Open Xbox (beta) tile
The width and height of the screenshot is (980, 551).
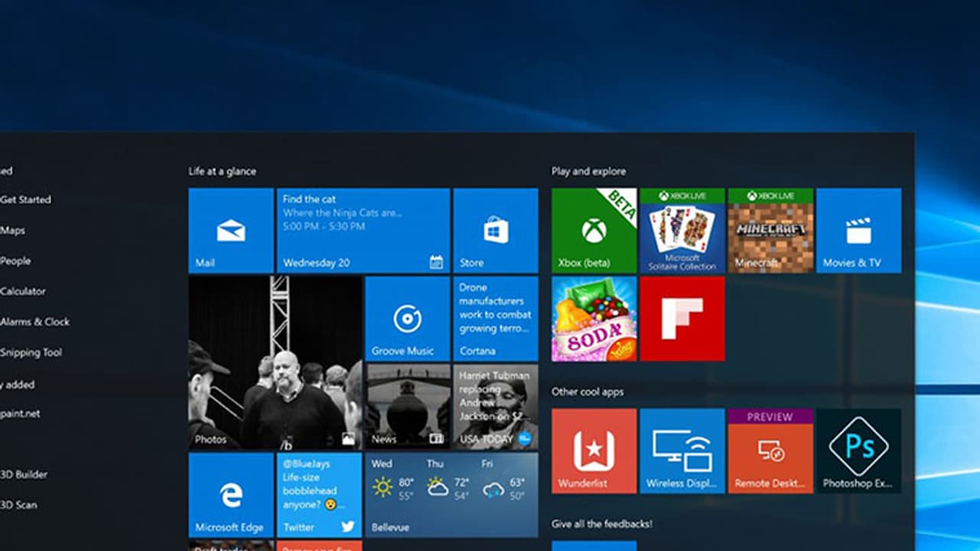tap(593, 230)
